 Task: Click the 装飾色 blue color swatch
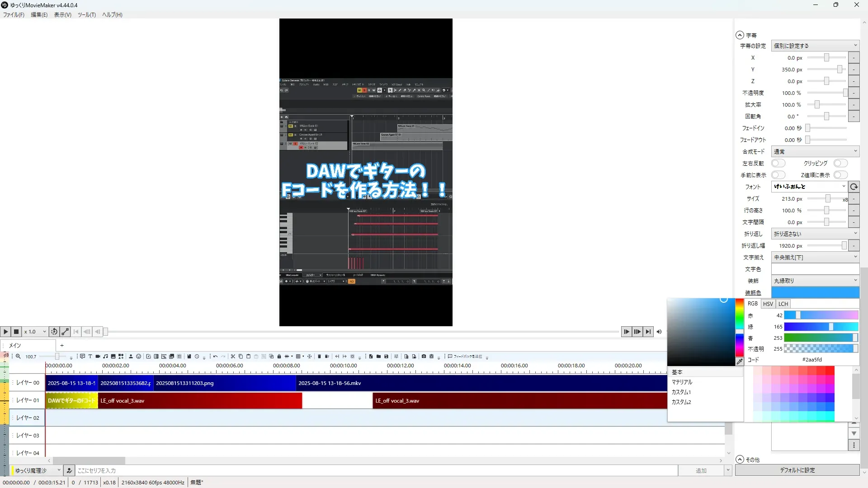(x=815, y=292)
